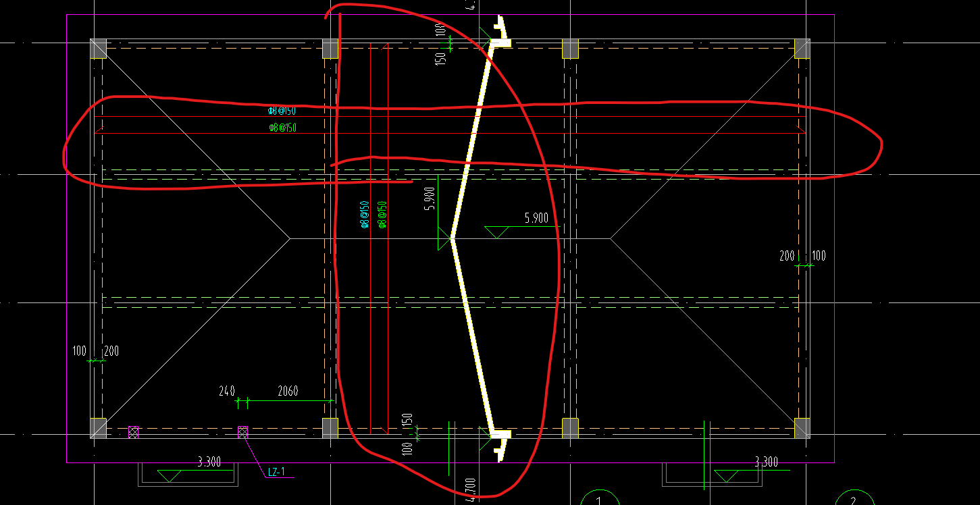Select the magenta hatched post with LZ-1 leader
Screen dimensions: 980x505
click(x=243, y=432)
